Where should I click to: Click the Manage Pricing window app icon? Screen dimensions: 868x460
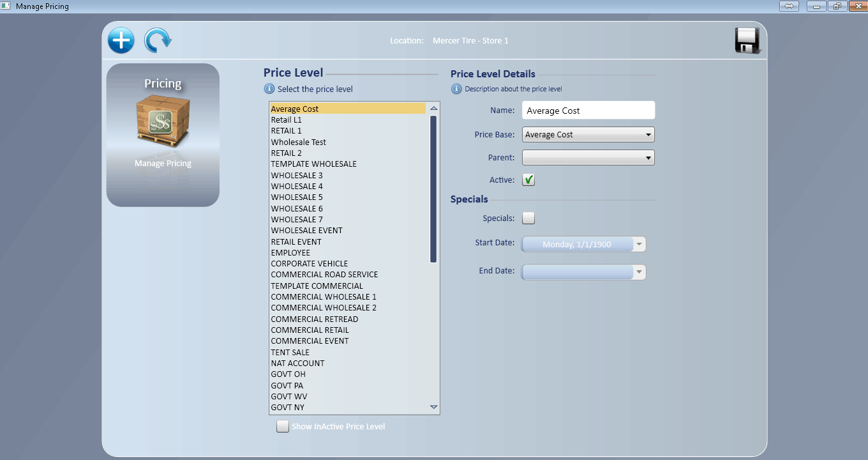pyautogui.click(x=6, y=6)
